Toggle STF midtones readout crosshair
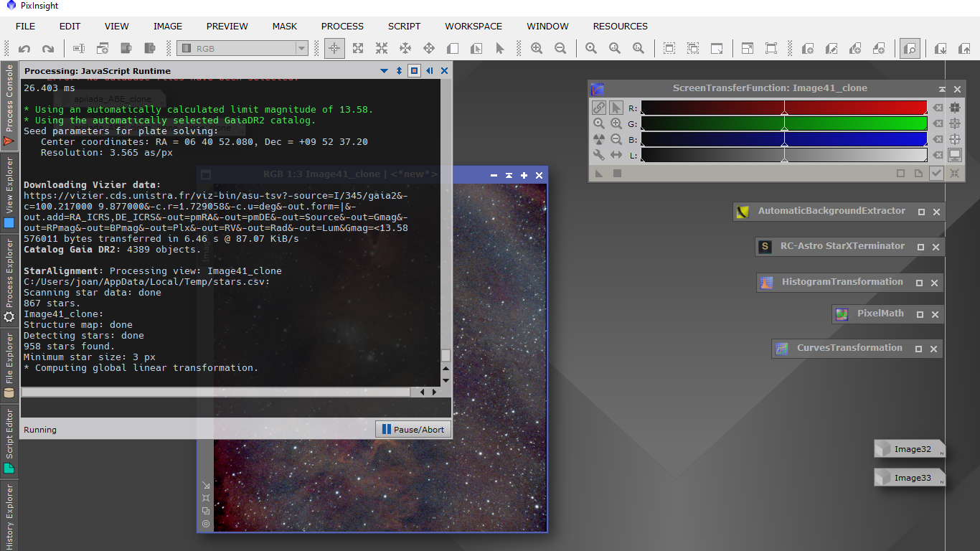Screen dimensions: 980x551 point(955,123)
